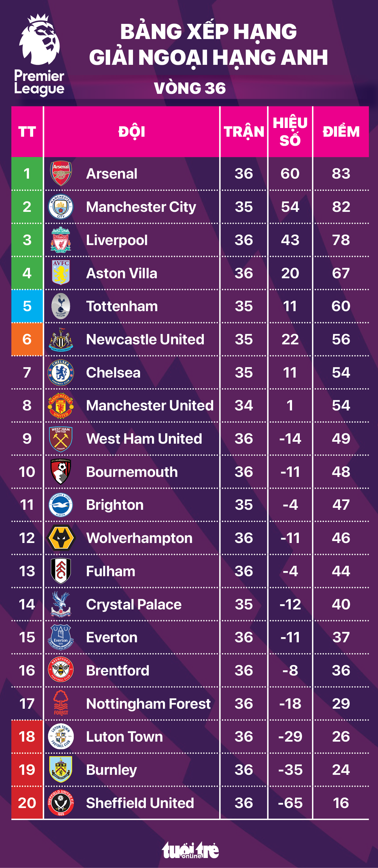Click the Nottingham Forest tree logo

click(61, 703)
